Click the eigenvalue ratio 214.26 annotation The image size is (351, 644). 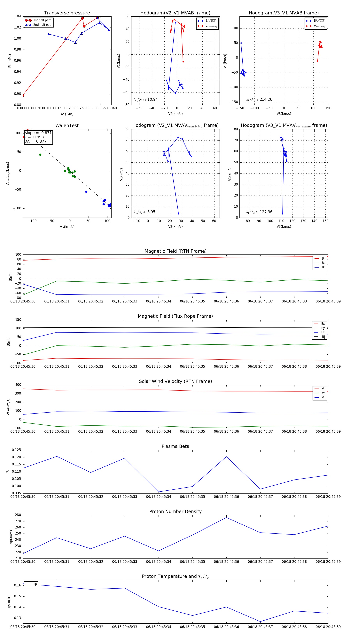[259, 100]
